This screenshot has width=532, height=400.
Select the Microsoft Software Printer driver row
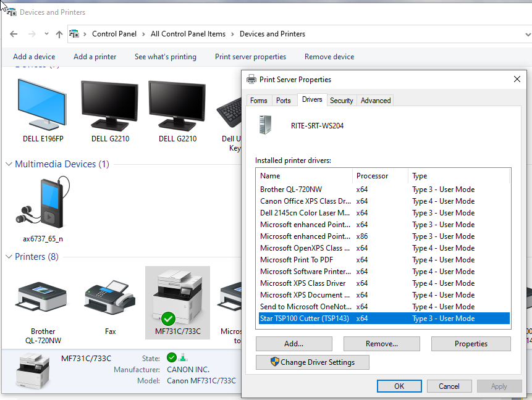point(384,272)
